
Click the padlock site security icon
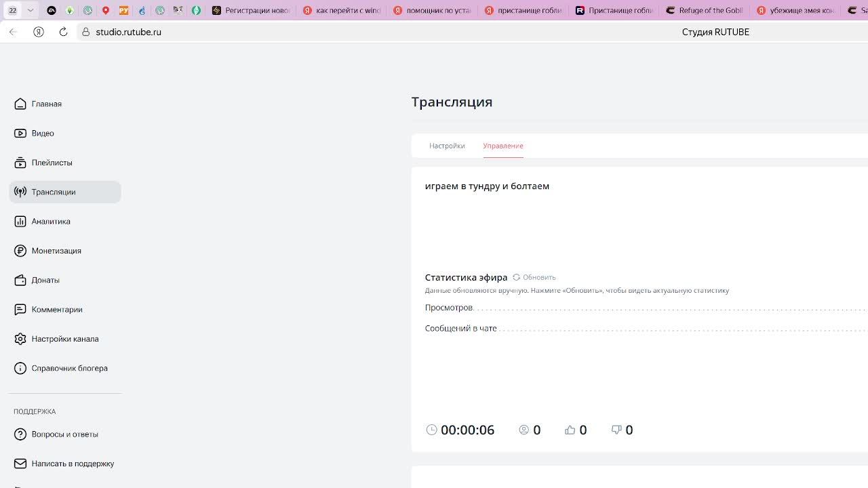coord(85,32)
